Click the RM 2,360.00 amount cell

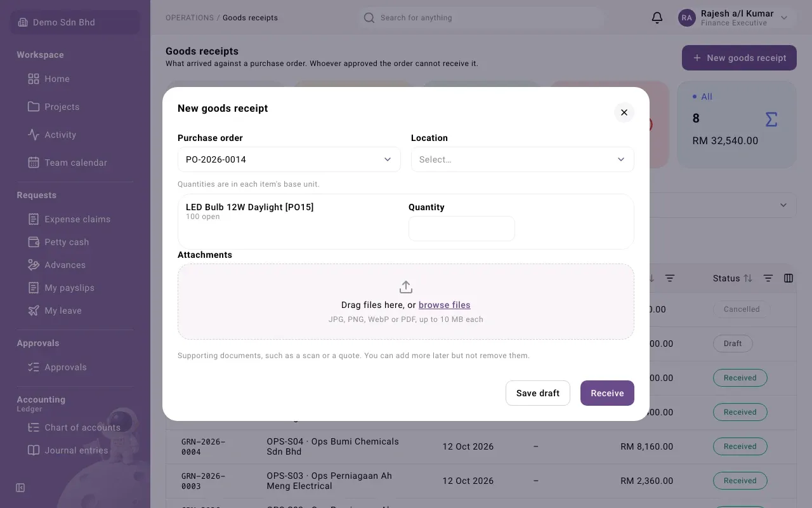pos(646,481)
